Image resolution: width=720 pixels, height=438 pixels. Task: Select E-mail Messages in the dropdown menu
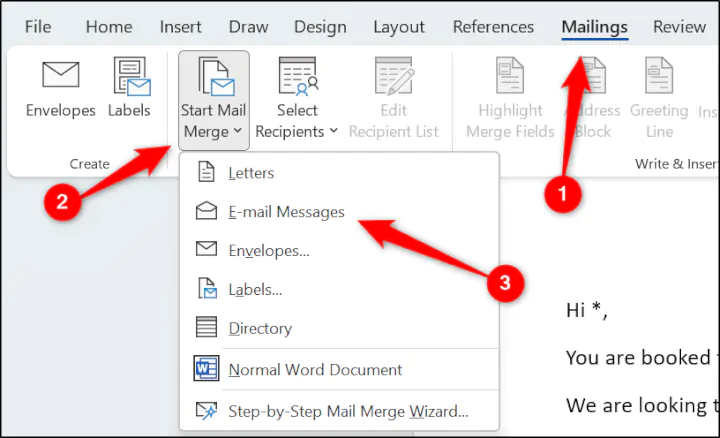[x=339, y=212]
